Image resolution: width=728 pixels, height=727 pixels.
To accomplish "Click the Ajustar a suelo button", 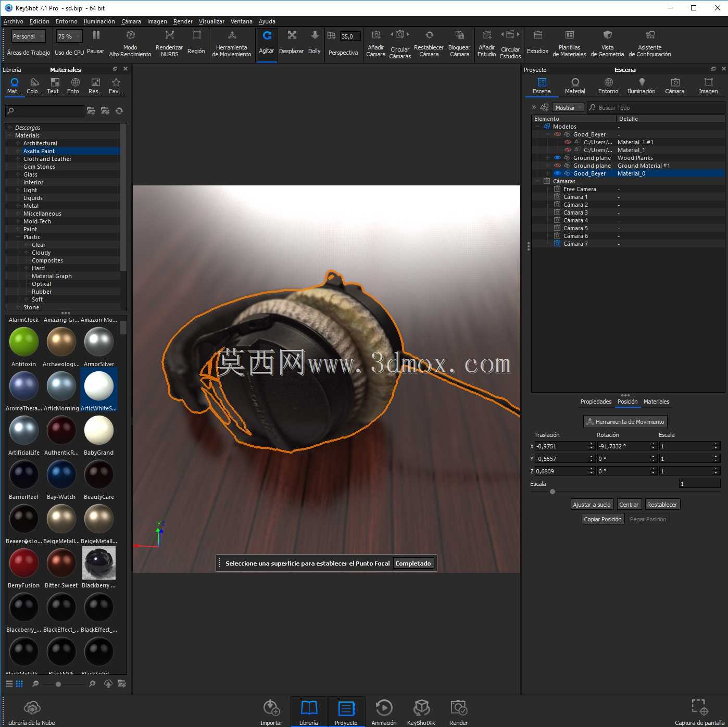I will [x=592, y=505].
